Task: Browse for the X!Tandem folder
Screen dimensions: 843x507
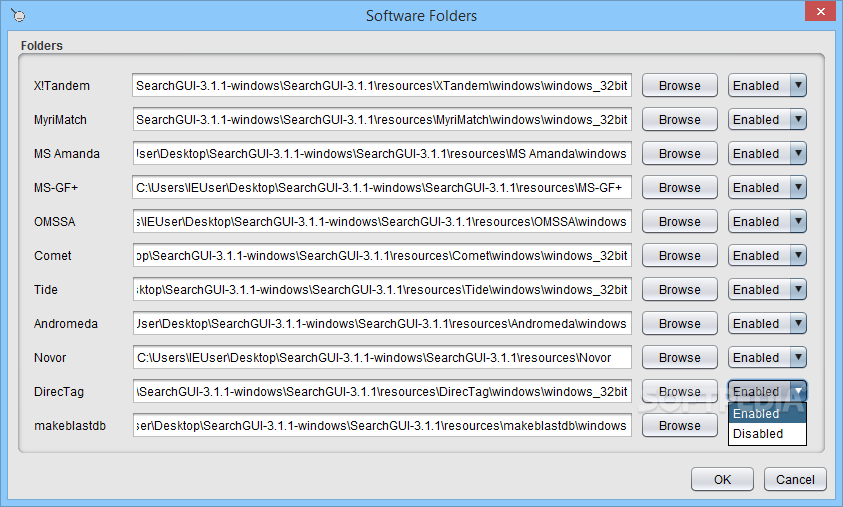Action: click(x=680, y=85)
